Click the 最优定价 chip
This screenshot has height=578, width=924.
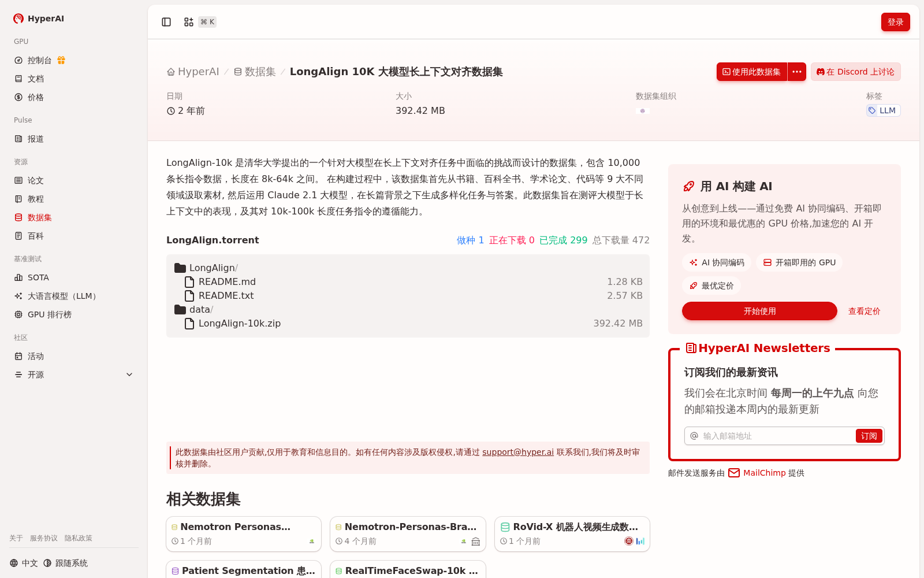[711, 286]
